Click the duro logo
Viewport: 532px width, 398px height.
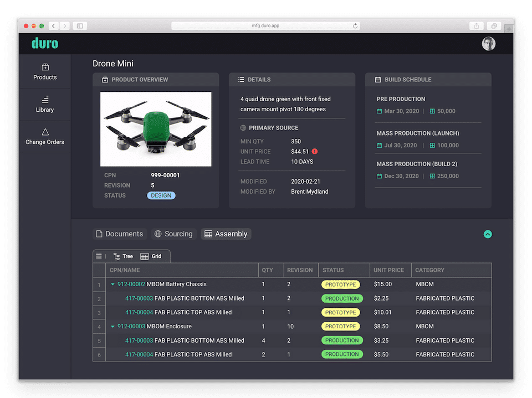coord(45,43)
